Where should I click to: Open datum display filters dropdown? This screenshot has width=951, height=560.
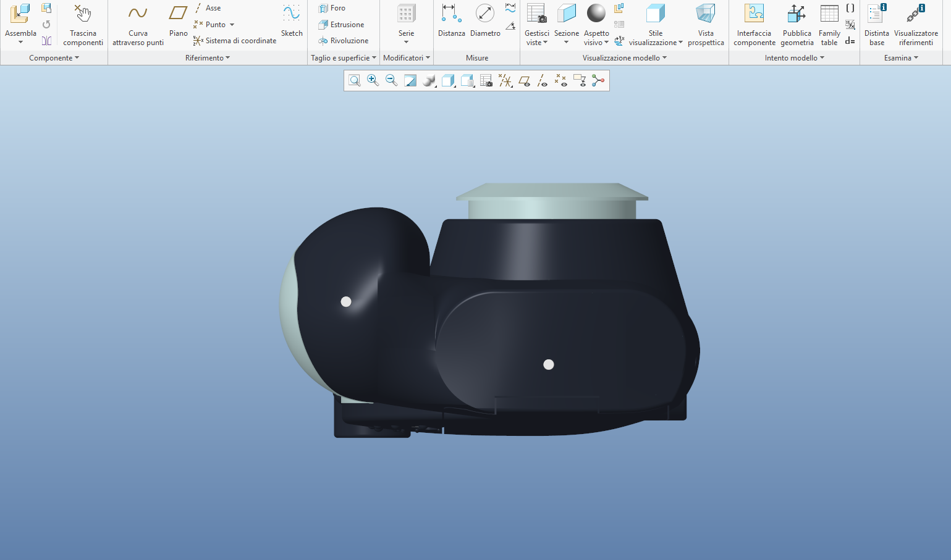[505, 81]
